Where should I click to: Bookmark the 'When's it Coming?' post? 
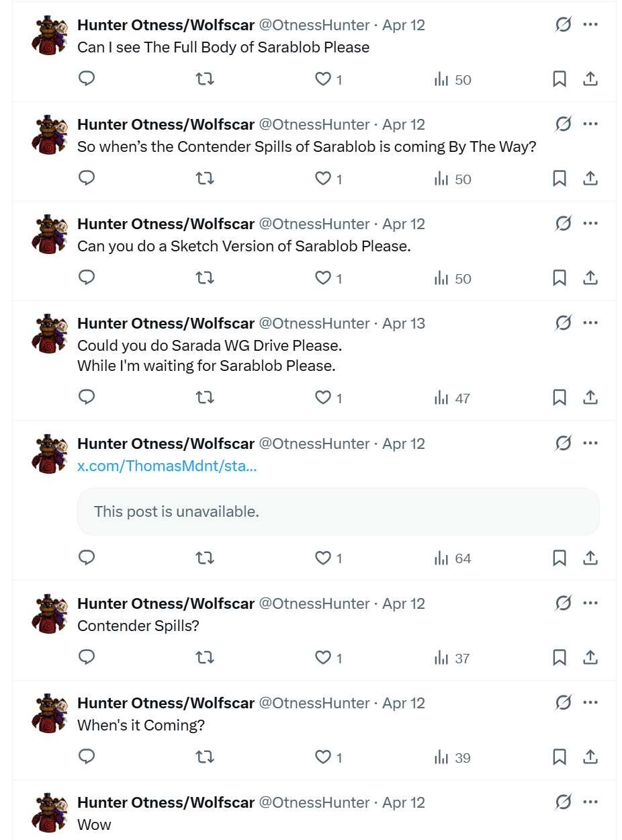point(559,757)
